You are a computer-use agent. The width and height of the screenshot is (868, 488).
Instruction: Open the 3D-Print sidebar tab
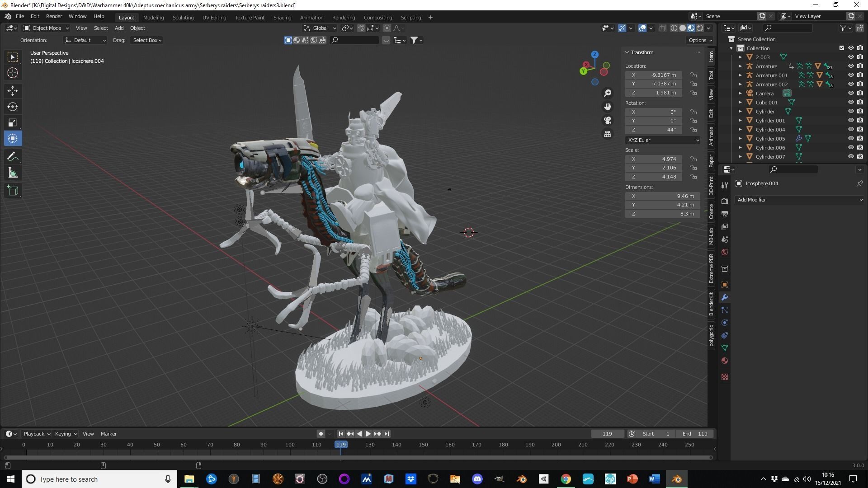(x=711, y=186)
